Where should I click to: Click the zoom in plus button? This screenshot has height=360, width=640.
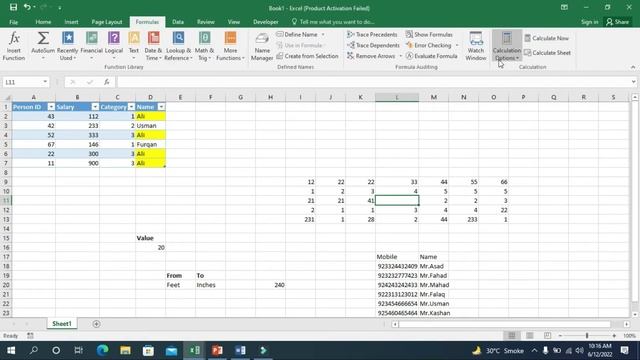614,336
